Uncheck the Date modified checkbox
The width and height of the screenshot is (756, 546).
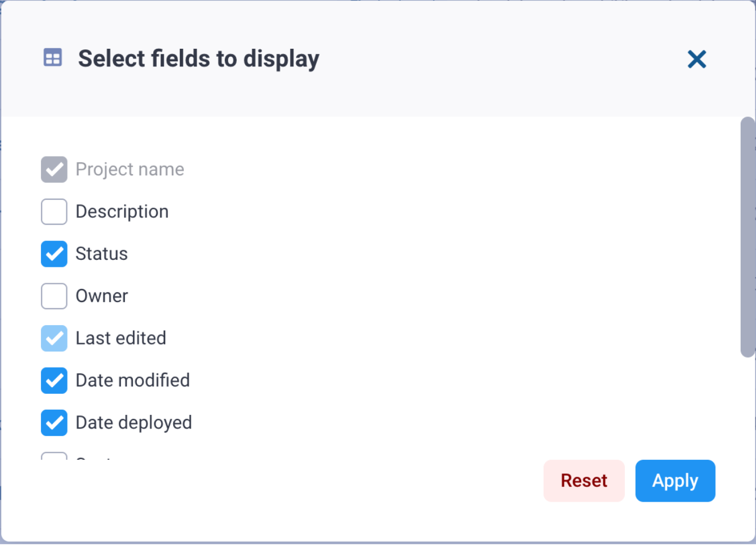point(54,380)
